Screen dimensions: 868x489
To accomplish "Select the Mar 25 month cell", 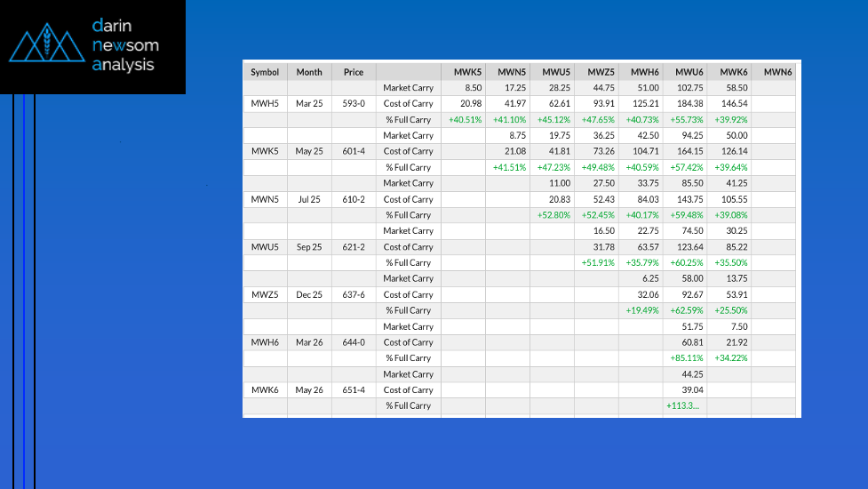I will tap(309, 103).
